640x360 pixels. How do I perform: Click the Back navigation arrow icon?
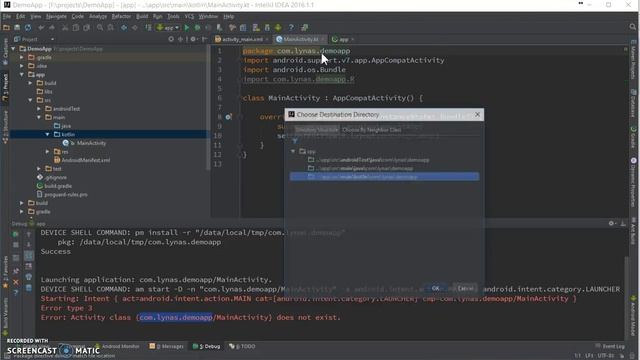(124, 27)
